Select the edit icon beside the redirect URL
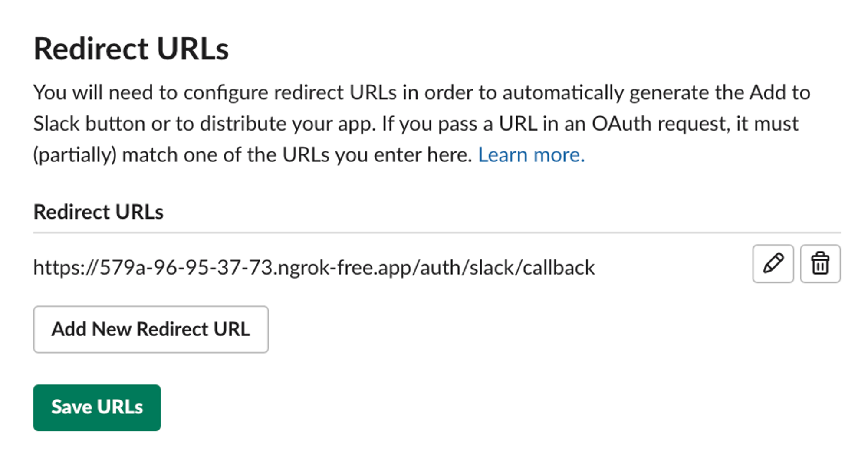 tap(773, 264)
